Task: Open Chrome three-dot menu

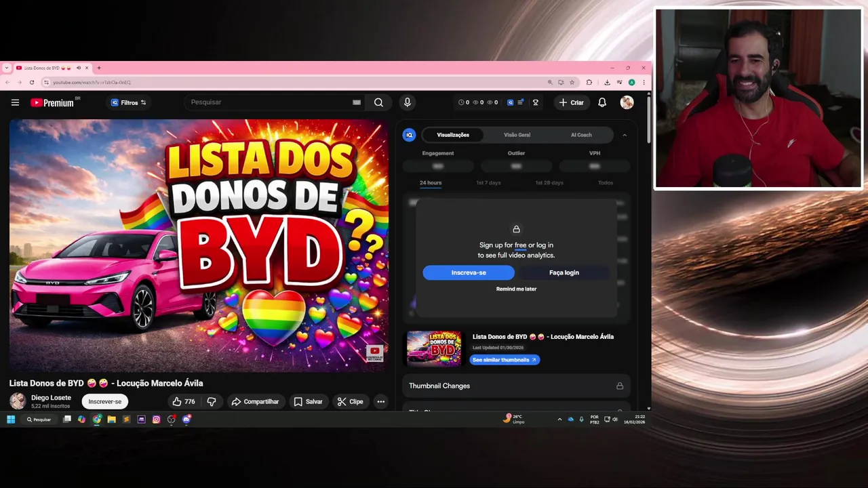Action: pos(644,82)
